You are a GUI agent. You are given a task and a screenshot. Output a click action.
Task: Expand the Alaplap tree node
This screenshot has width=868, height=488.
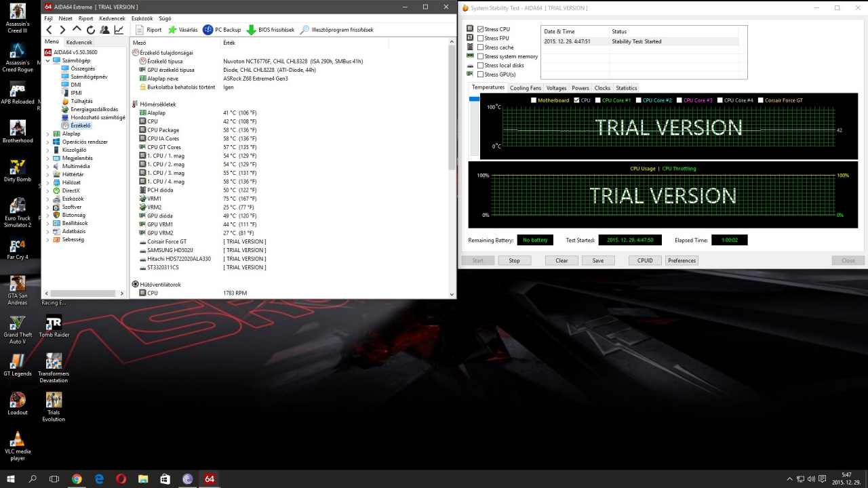click(47, 134)
